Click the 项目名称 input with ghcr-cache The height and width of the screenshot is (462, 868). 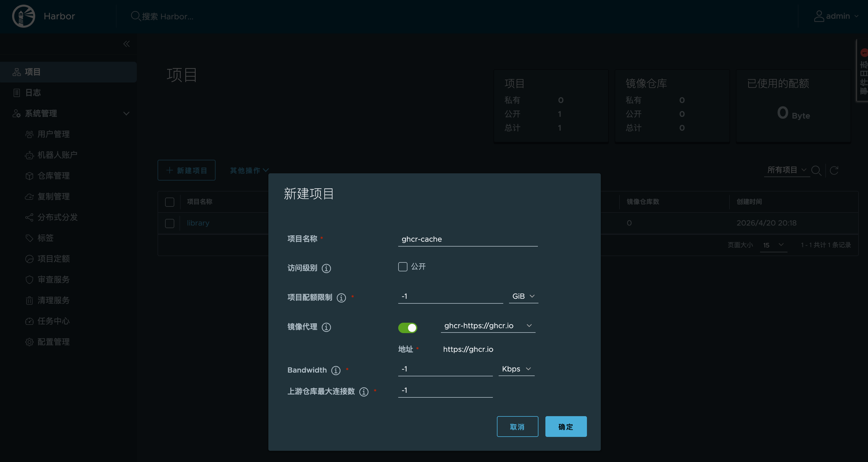[468, 239]
